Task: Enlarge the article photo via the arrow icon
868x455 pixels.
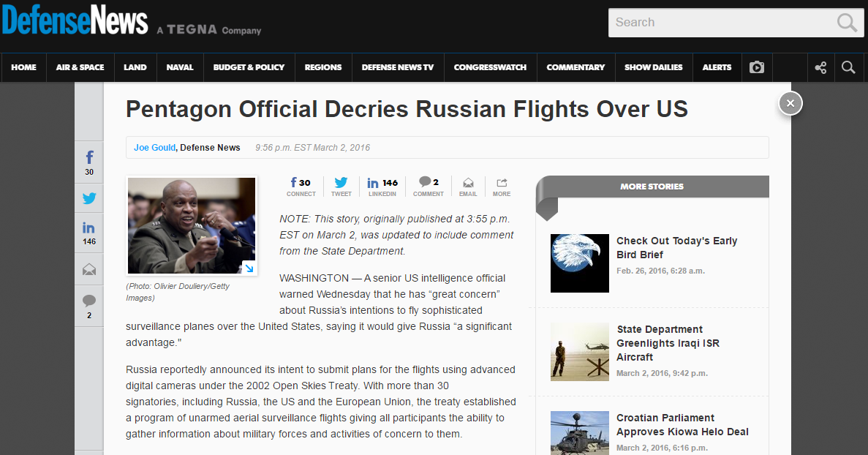Action: coord(249,268)
